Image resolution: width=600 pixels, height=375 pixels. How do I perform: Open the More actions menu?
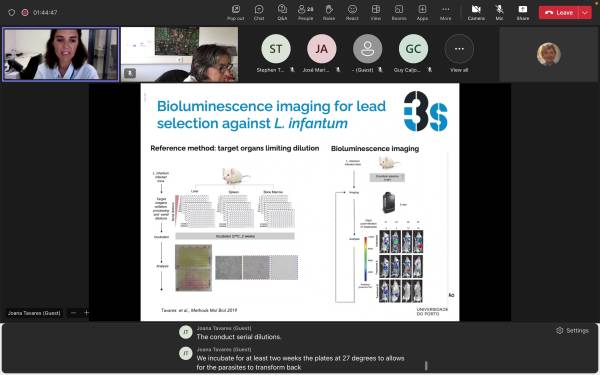point(445,12)
